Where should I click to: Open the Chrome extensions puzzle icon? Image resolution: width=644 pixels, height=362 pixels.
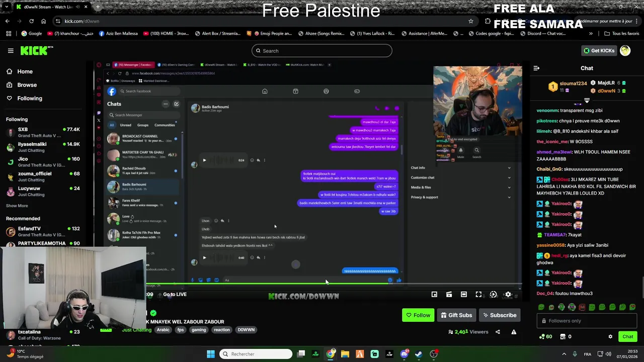[488, 21]
